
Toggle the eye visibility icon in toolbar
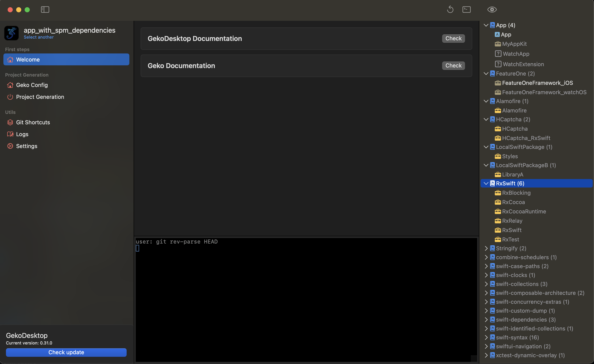pyautogui.click(x=492, y=10)
